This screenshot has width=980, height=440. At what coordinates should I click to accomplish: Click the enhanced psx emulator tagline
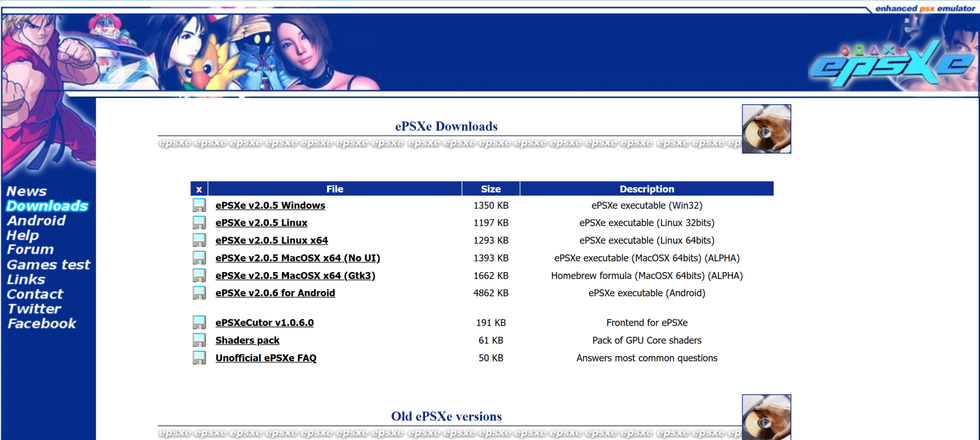(925, 8)
